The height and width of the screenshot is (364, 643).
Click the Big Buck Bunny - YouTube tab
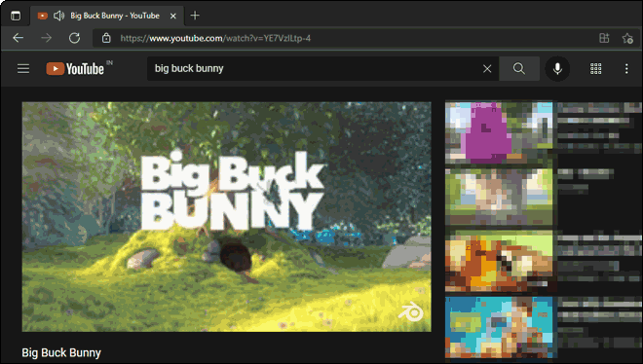pos(107,16)
